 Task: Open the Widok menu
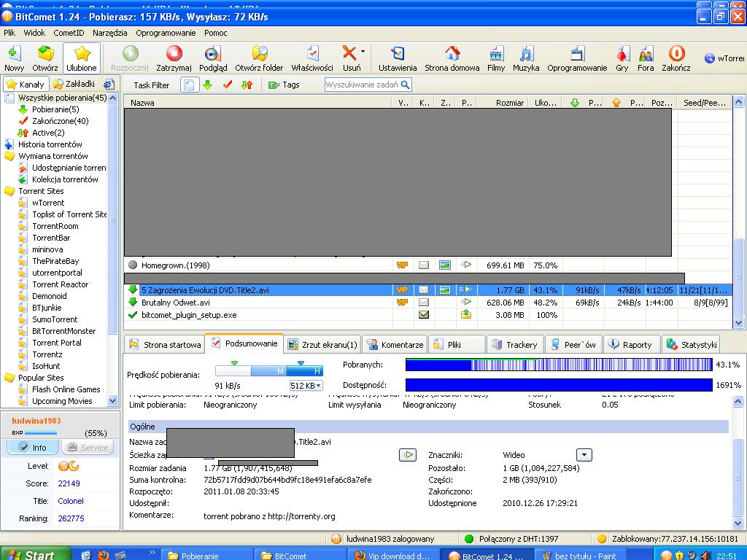34,33
